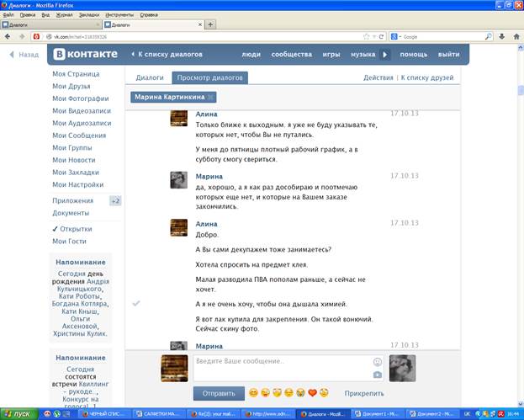This screenshot has width=524, height=420.
Task: Click the search magnifier icon in Google box
Action: click(488, 36)
